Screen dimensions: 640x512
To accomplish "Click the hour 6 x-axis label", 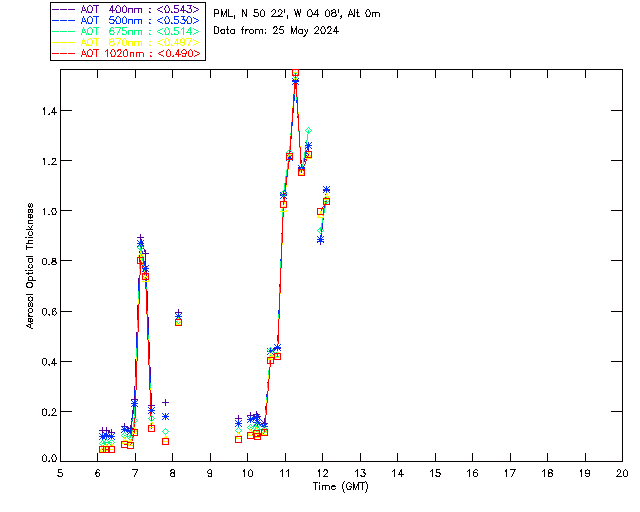I will coord(98,473).
